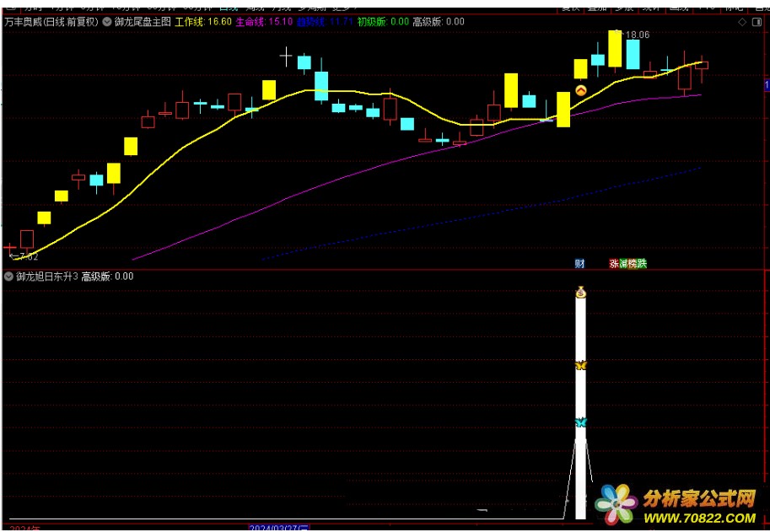770x532 pixels.
Task: Click the green 跌 tag
Action: (x=642, y=264)
